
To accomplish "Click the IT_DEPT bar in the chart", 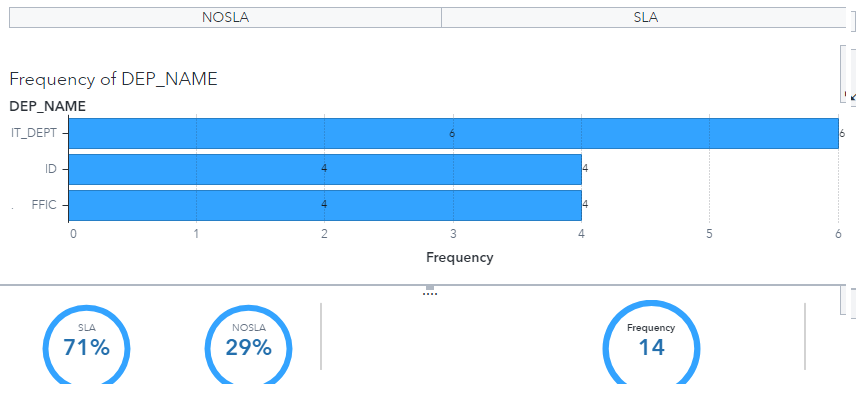I will (300, 133).
